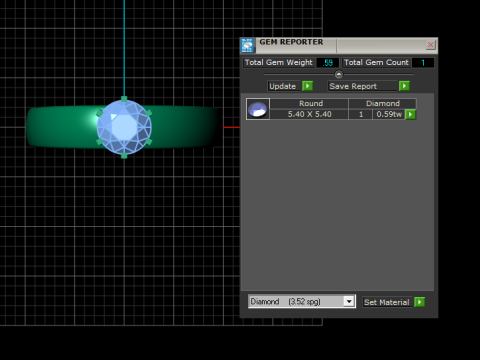Run Update with its green arrow
The width and height of the screenshot is (480, 360).
coord(307,86)
